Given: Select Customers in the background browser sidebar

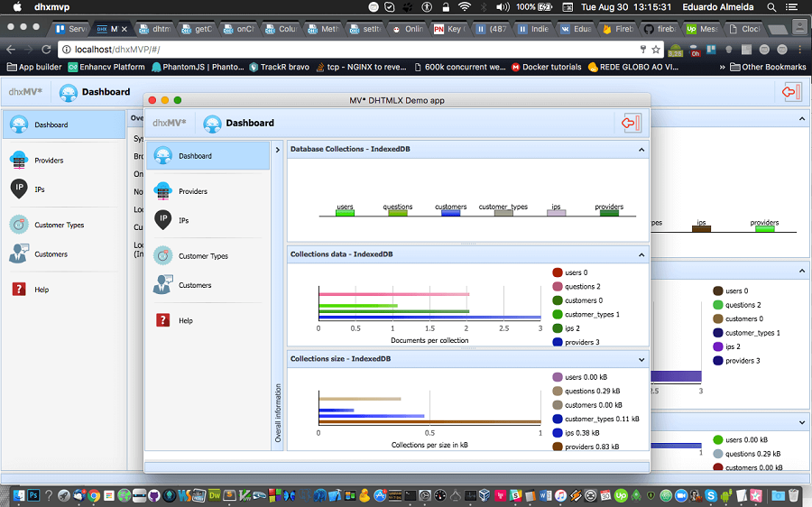Looking at the screenshot, I should (64, 253).
